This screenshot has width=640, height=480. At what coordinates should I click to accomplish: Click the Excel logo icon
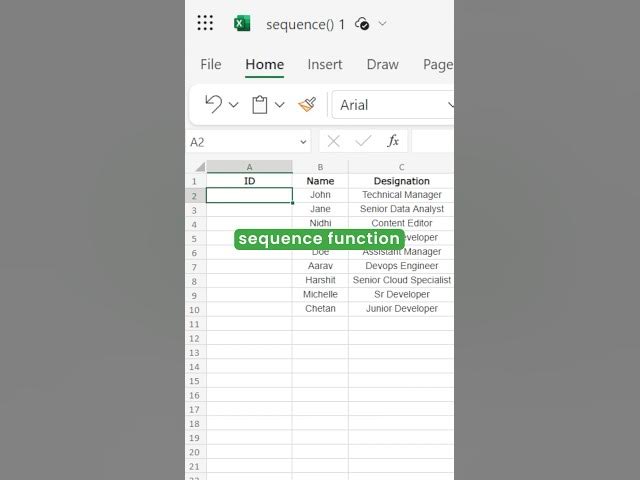[242, 23]
